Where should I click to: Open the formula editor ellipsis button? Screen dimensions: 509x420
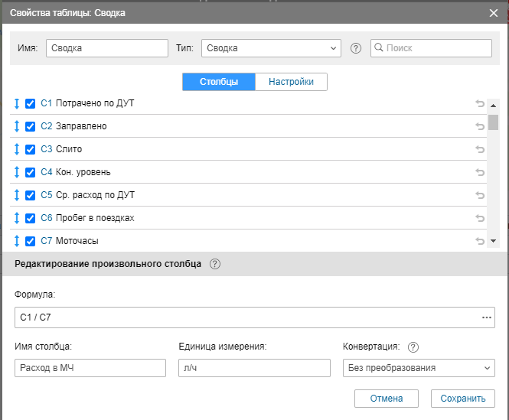click(x=486, y=317)
